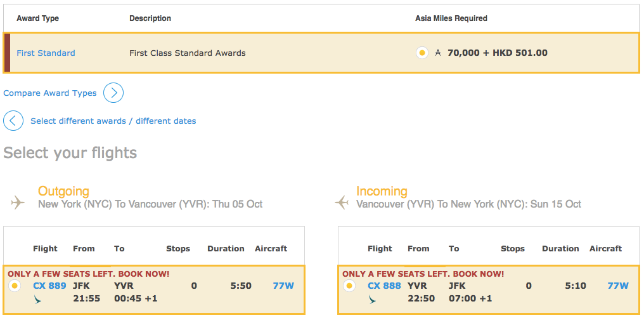The height and width of the screenshot is (318, 644).
Task: Click the back arrow circle icon
Action: tap(13, 121)
